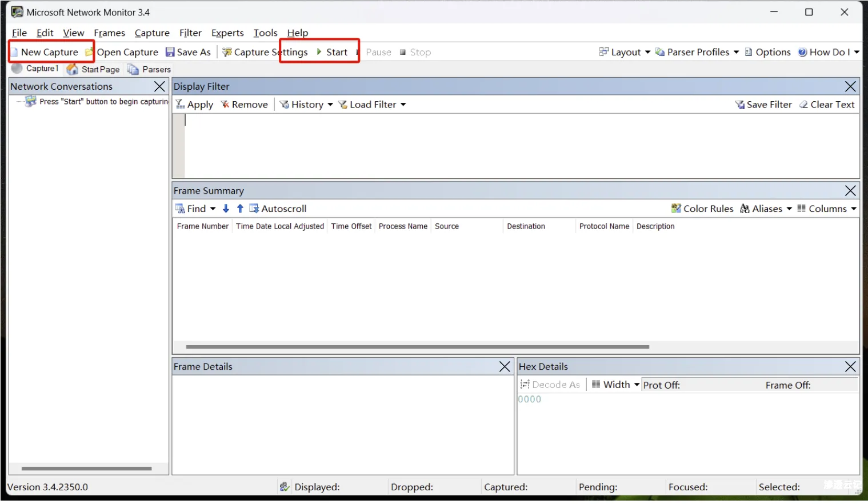
Task: Open the Experts menu
Action: (x=227, y=33)
